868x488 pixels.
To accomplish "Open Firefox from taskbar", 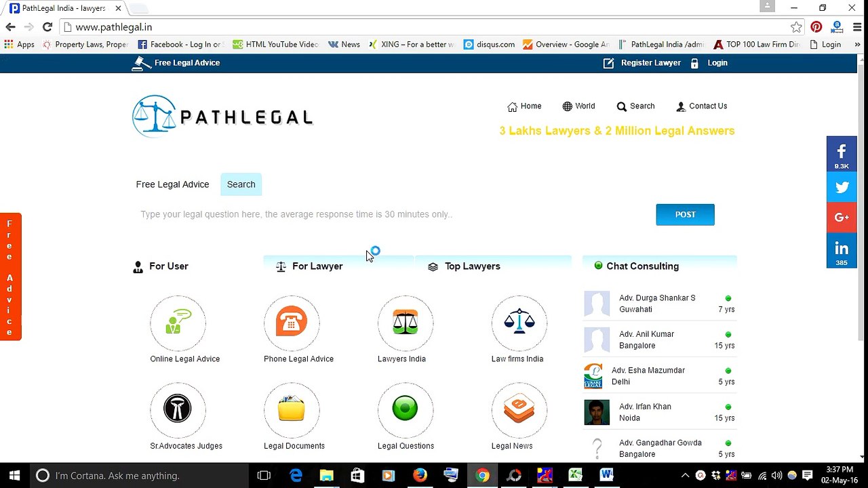I will click(420, 476).
